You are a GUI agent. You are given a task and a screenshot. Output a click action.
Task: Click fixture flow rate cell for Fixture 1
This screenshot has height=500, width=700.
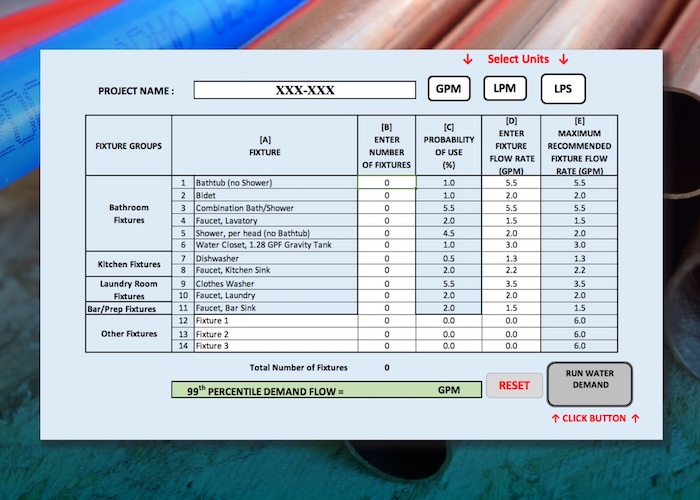(511, 321)
